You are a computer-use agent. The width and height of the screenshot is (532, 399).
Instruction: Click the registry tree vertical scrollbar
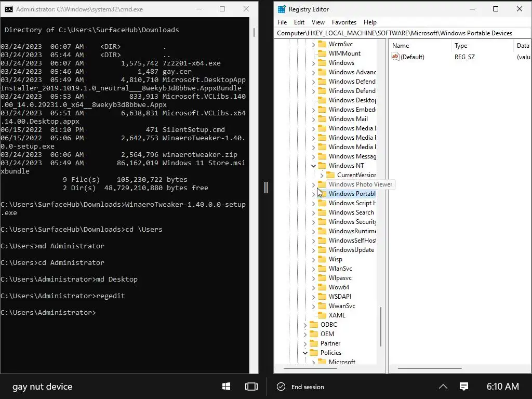(x=381, y=327)
